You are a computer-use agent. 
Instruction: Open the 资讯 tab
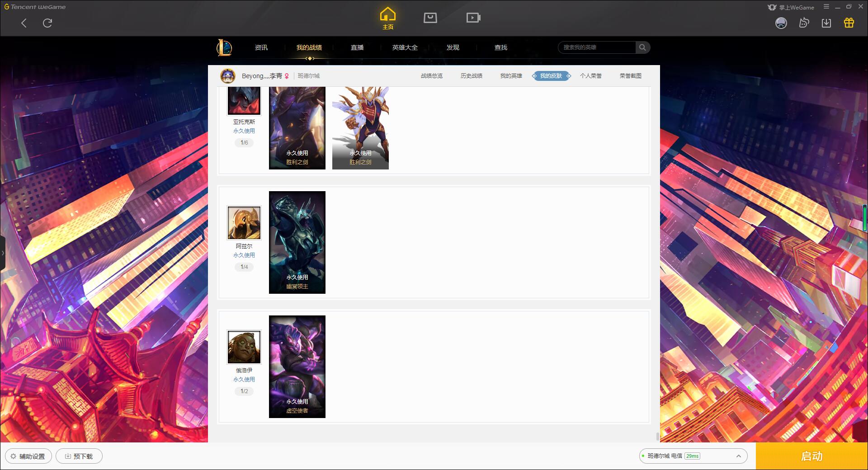[x=261, y=47]
